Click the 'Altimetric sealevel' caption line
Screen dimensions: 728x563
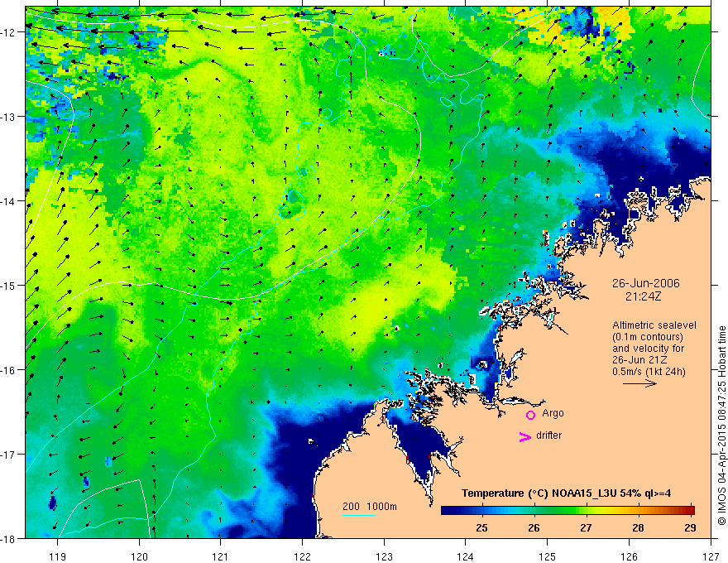coord(654,325)
